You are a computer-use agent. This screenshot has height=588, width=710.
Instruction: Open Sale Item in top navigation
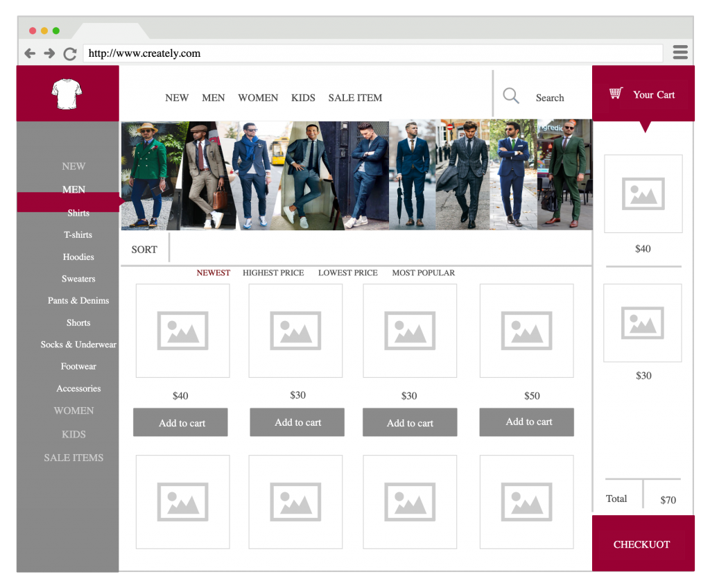point(355,98)
